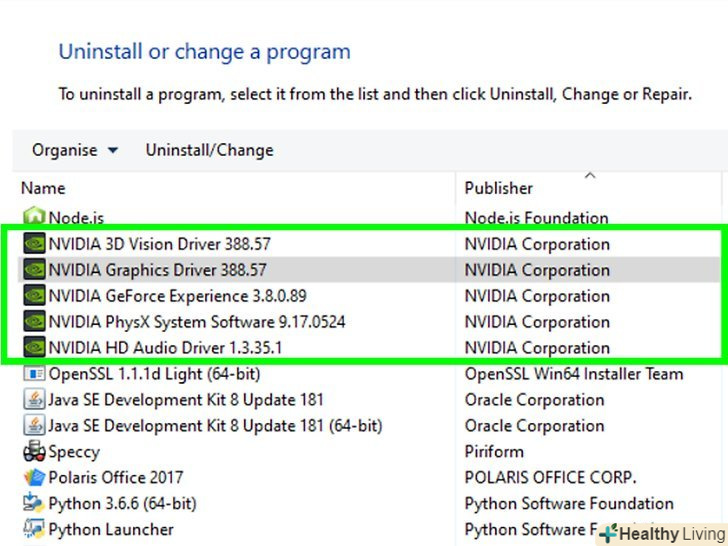The image size is (728, 546).
Task: Click NVIDIA Corporation publisher of HD Audio Driver
Action: [x=537, y=348]
